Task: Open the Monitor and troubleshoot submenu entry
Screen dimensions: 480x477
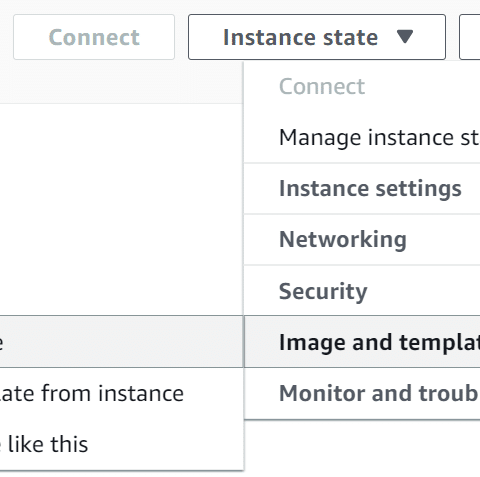Action: 362,393
